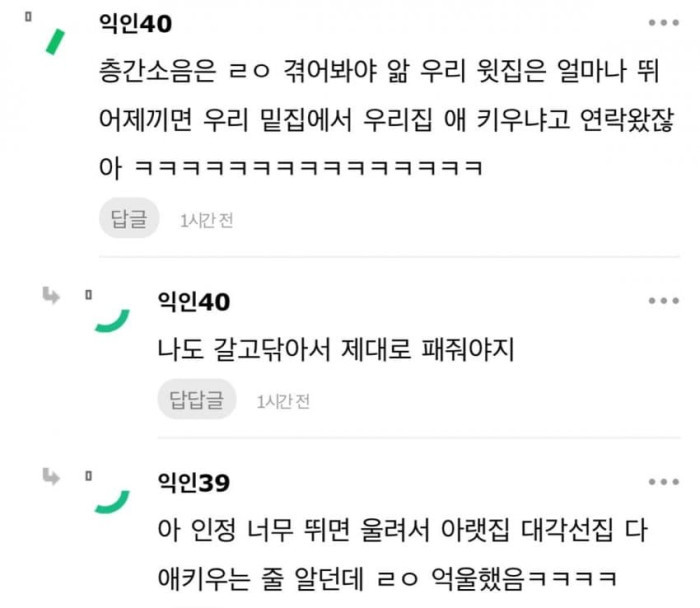
Task: Click the 답글 reply button
Action: pos(129,218)
